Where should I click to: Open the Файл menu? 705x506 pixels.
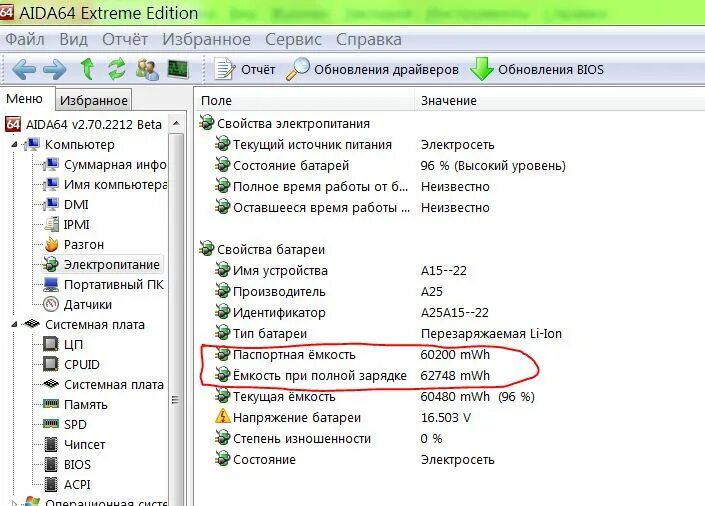[25, 40]
